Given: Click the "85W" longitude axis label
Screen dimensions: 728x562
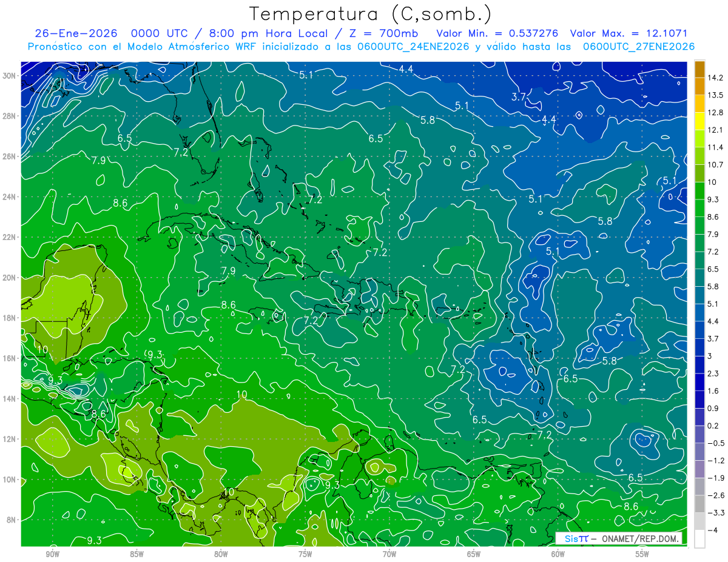Looking at the screenshot, I should coord(136,554).
